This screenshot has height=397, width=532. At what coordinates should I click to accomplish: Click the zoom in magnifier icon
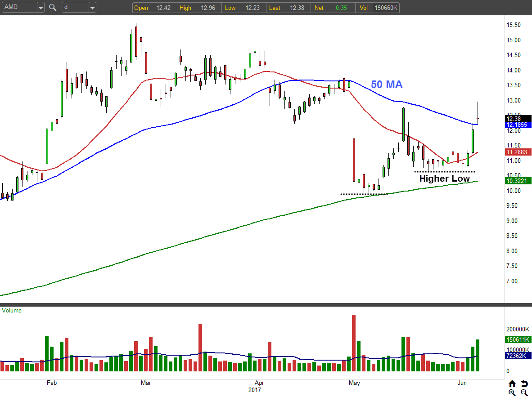(512, 393)
